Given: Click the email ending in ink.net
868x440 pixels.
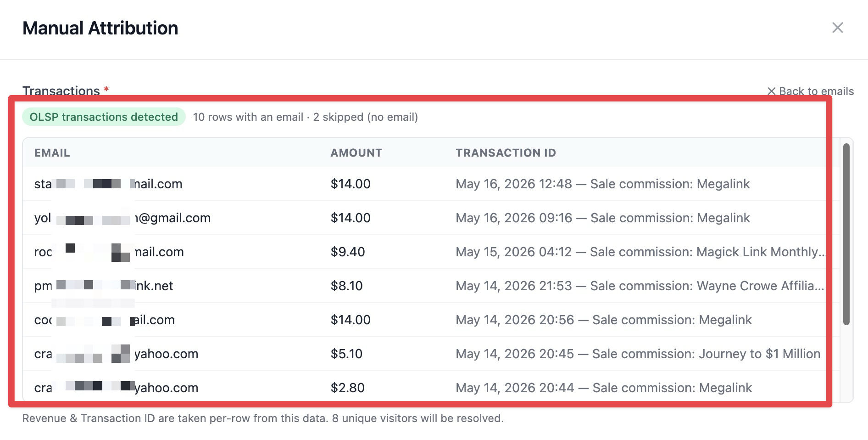Looking at the screenshot, I should tap(104, 286).
